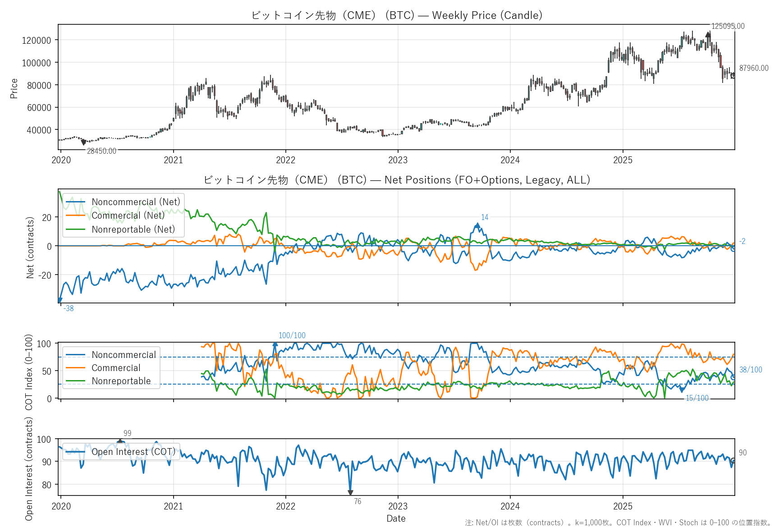Click the COT Index peak marker labeled 100/100
Viewport: 779px width, 532px height.
coord(275,344)
